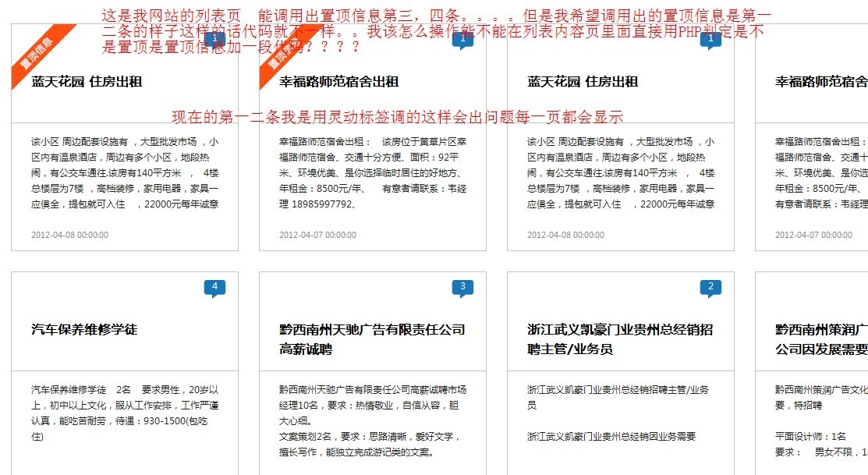This screenshot has width=868, height=475.
Task: Open the unpinned 蓝天花园 住房出租 title
Action: (583, 82)
